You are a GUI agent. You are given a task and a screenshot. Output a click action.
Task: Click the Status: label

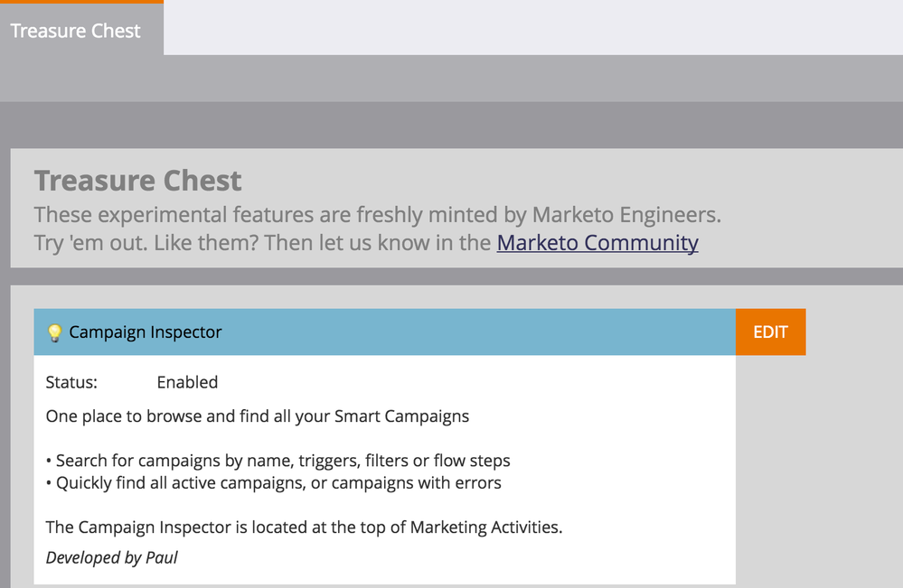pyautogui.click(x=71, y=382)
